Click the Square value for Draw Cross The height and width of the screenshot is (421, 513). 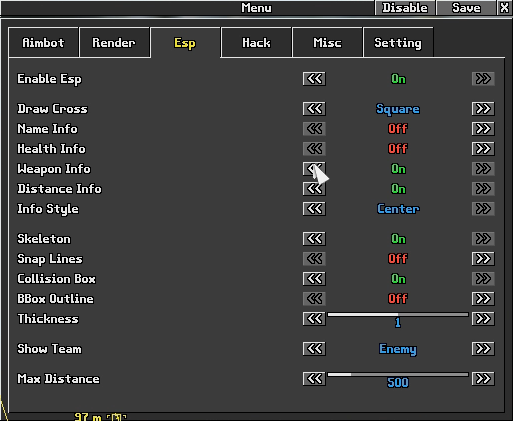(398, 109)
